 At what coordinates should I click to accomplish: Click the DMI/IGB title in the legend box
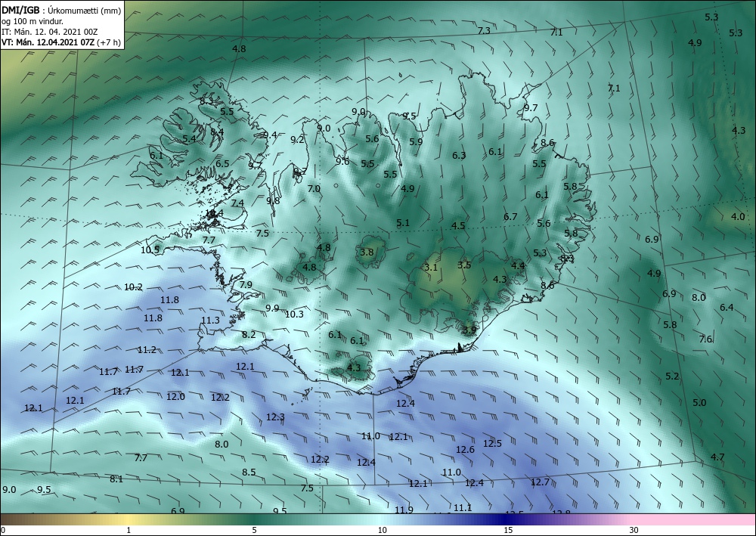[x=20, y=9]
